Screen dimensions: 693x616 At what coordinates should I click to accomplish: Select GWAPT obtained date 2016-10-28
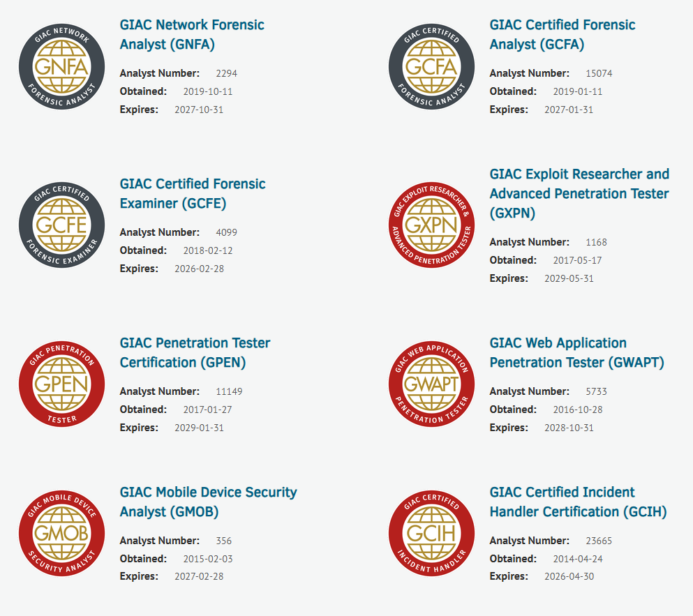click(x=578, y=410)
